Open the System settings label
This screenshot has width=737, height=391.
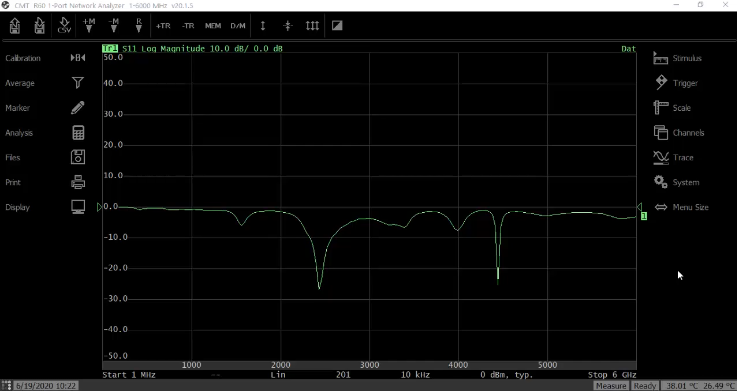coord(686,182)
